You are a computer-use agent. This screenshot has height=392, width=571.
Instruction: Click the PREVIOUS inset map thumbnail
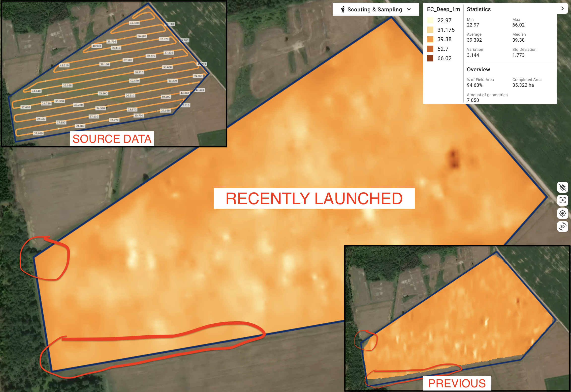point(457,318)
